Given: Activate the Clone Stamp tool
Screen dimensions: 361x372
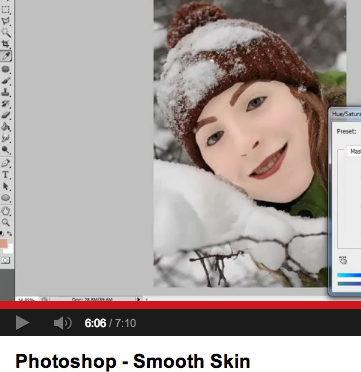Looking at the screenshot, I should (6, 92).
